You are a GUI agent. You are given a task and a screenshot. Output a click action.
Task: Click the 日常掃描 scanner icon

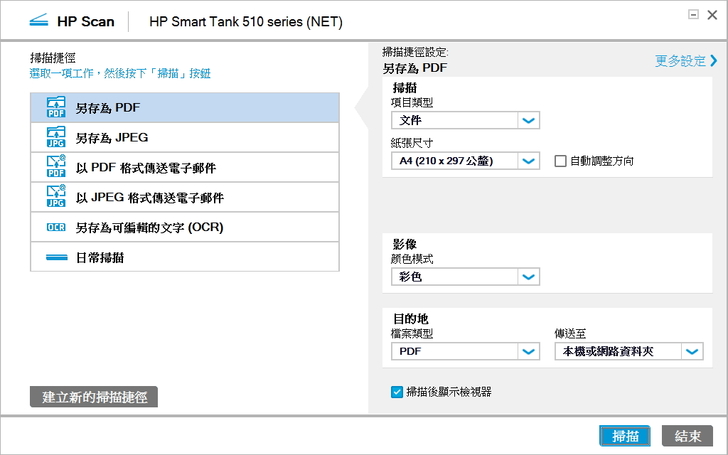pyautogui.click(x=55, y=257)
